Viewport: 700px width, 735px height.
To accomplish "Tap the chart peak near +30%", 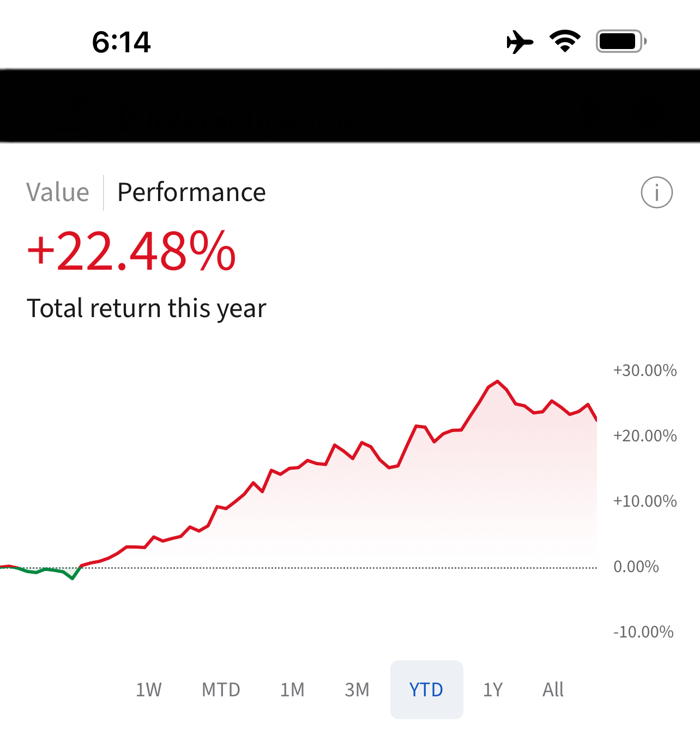I will pos(497,382).
